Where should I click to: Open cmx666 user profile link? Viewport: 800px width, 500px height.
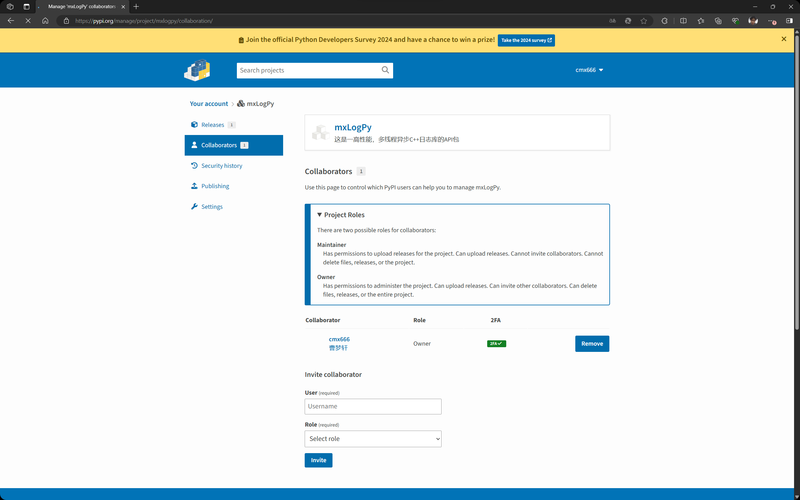coord(339,339)
